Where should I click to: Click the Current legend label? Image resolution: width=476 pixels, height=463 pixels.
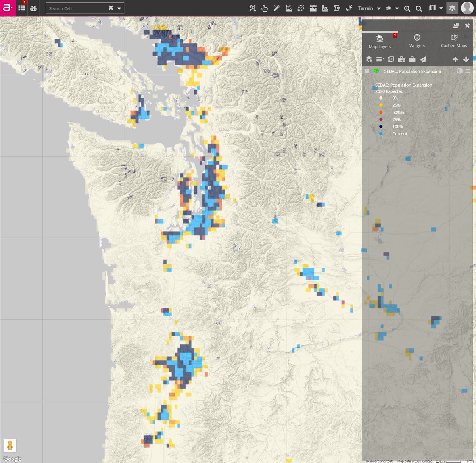[x=400, y=134]
